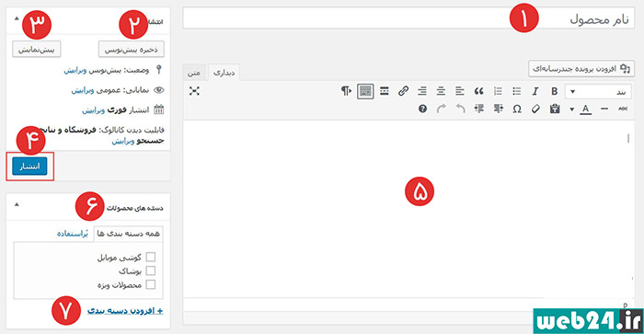Open the Most Used tab (پُراستفاده)
Screen dimensions: 644x334
pyautogui.click(x=73, y=234)
